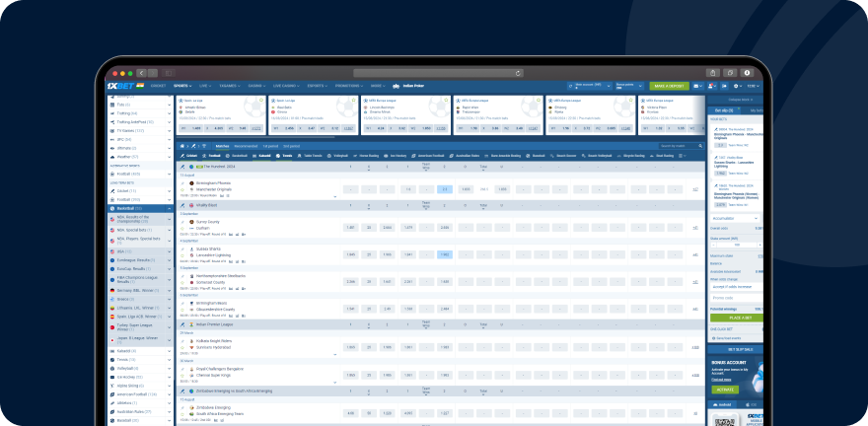
Task: Click the Football ball icon in sports filter
Action: [204, 156]
